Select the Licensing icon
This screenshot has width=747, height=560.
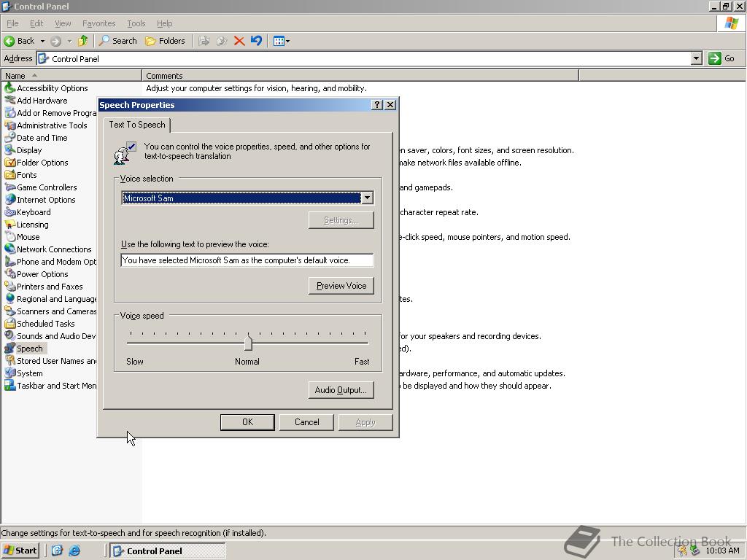coord(10,225)
